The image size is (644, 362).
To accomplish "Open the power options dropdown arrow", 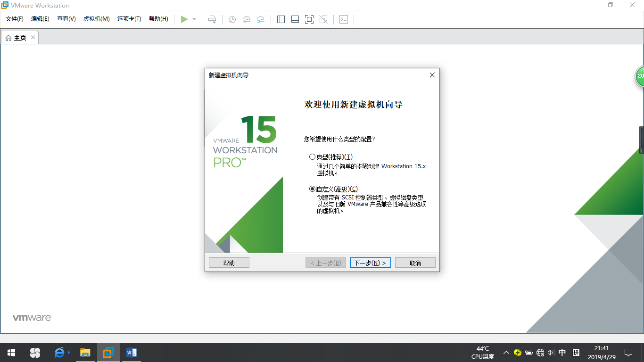I will [x=194, y=19].
